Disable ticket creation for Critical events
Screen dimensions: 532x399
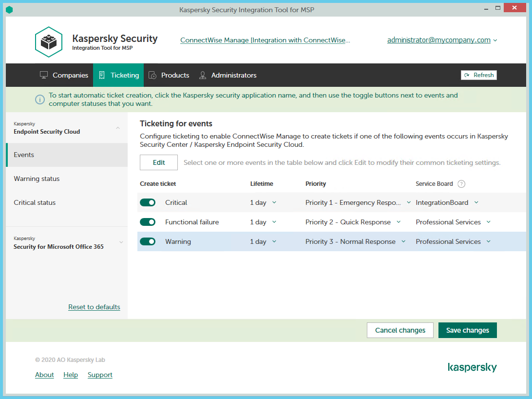click(148, 202)
